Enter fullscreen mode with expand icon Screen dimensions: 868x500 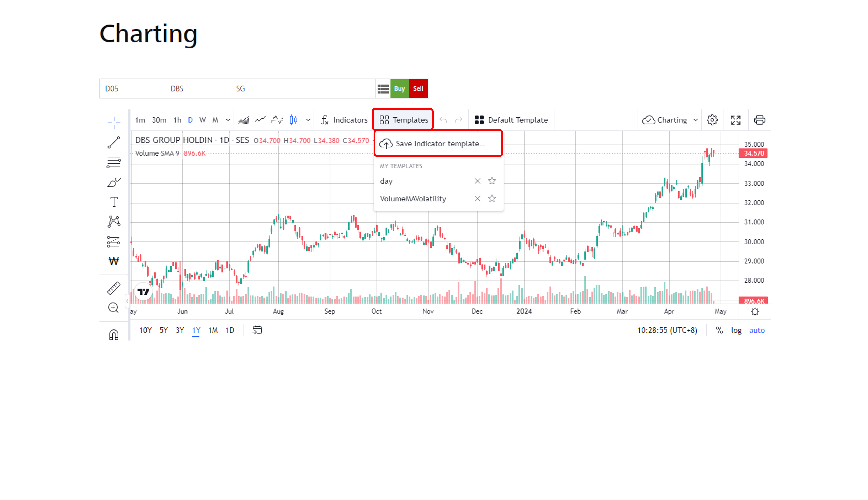tap(735, 120)
